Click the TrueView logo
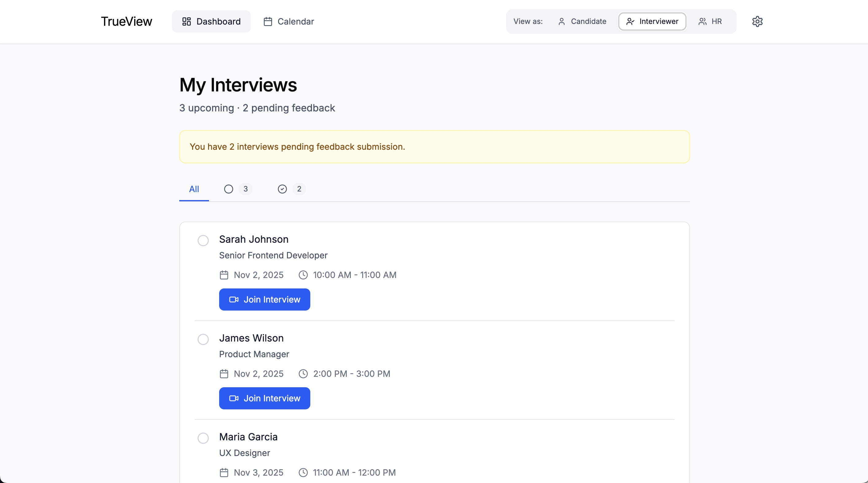This screenshot has width=868, height=483. 126,21
